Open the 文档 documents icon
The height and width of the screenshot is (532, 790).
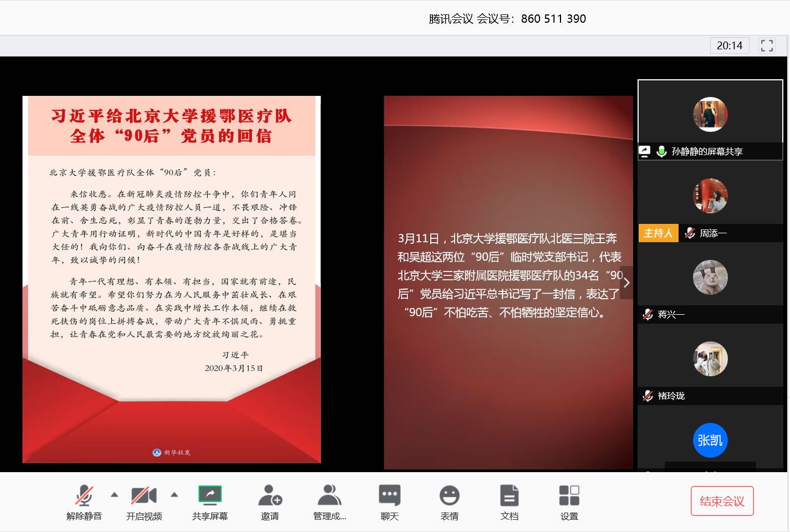coord(509,495)
